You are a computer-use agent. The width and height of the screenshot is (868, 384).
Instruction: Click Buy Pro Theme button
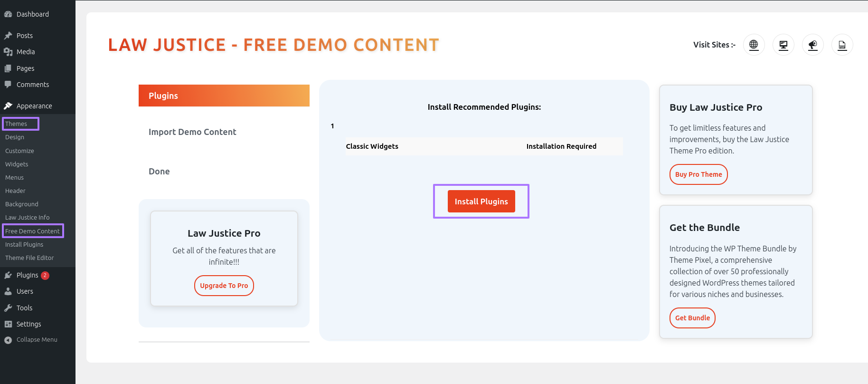[x=698, y=174]
